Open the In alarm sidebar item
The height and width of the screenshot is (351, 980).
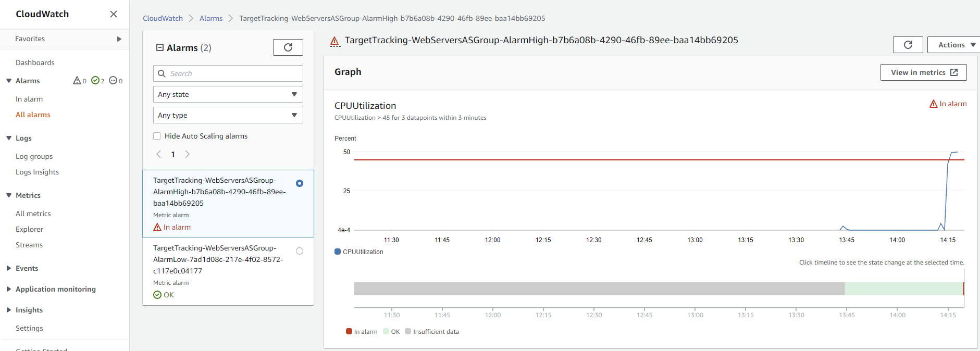[29, 99]
